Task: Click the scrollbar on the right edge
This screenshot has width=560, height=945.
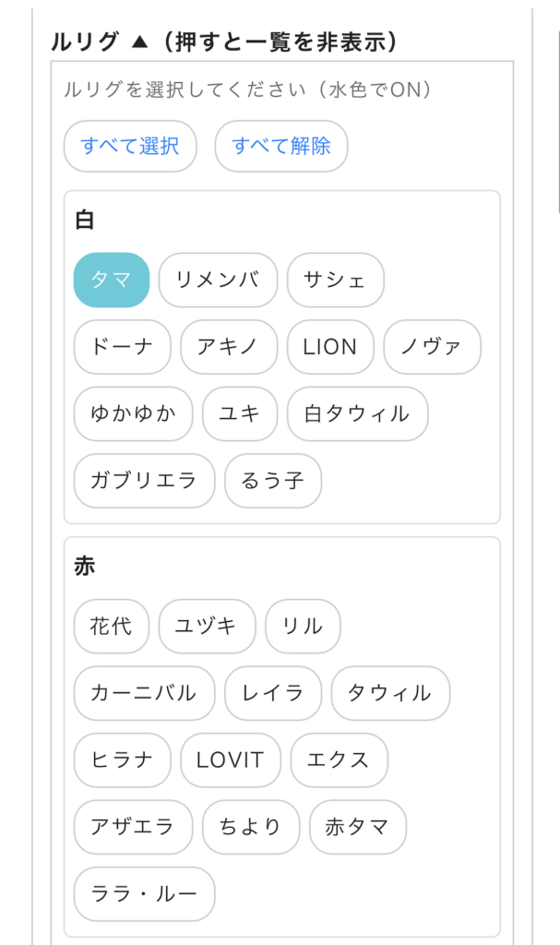Action: tap(558, 111)
